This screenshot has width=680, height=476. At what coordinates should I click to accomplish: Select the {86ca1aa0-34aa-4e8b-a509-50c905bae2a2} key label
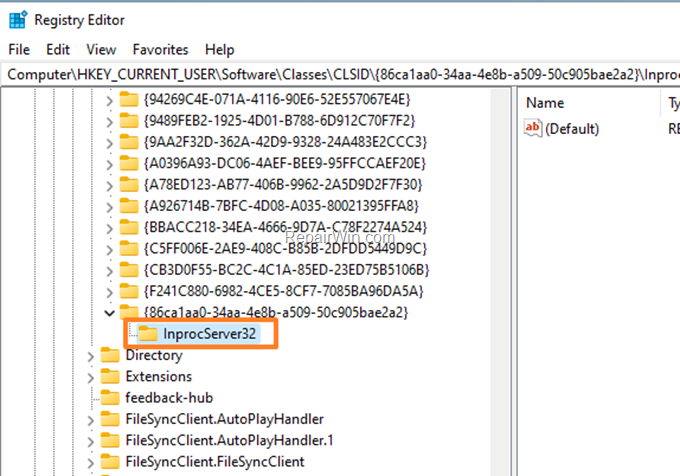276,313
